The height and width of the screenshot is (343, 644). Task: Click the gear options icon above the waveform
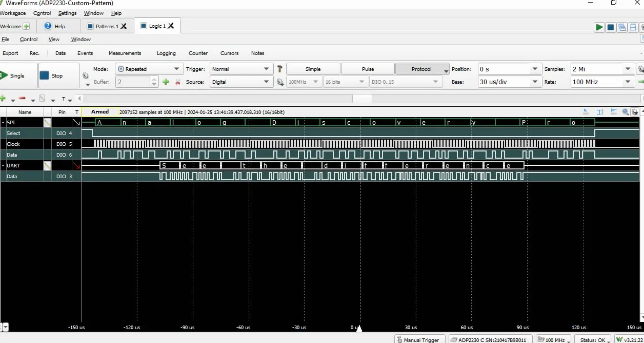point(634,111)
